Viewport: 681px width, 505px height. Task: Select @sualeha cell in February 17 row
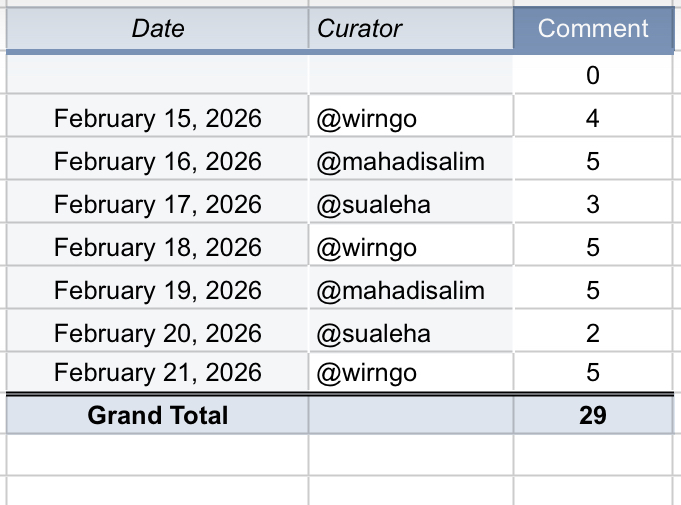(x=411, y=204)
